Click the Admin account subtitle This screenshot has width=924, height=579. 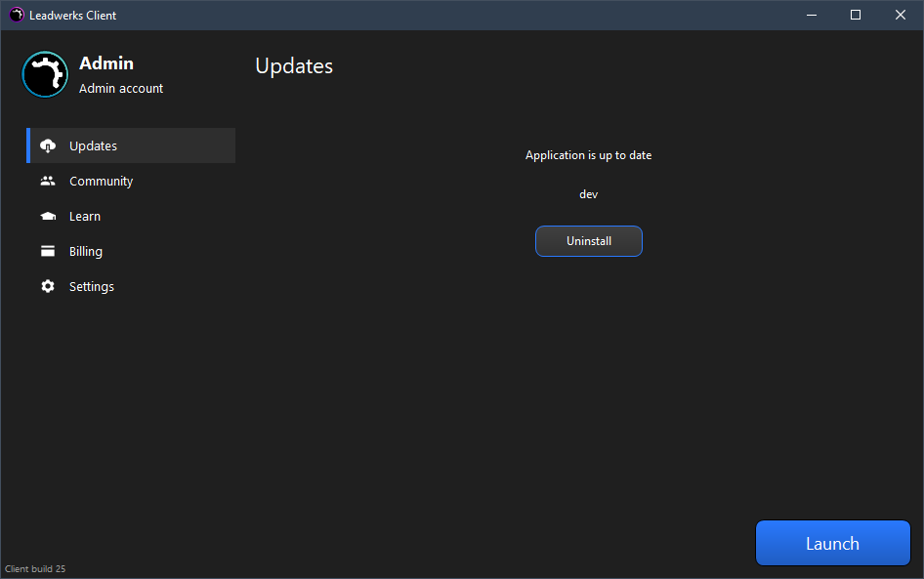pos(121,88)
